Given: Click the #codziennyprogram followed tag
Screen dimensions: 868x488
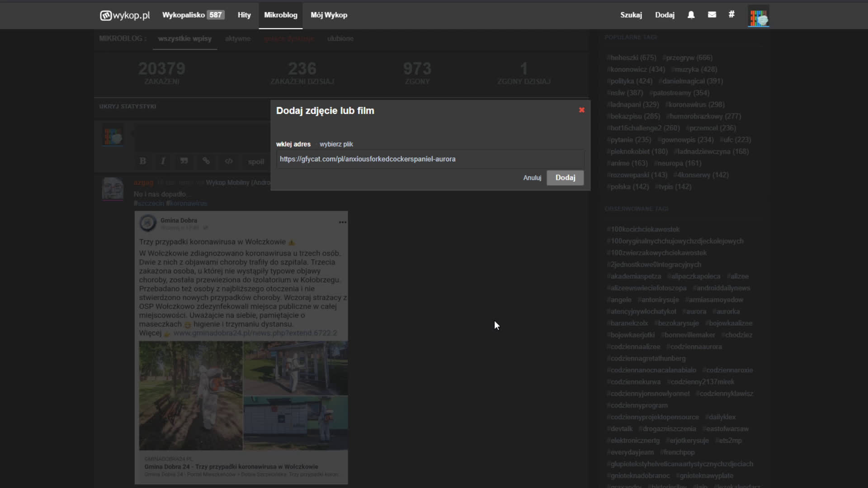Looking at the screenshot, I should pyautogui.click(x=637, y=406).
